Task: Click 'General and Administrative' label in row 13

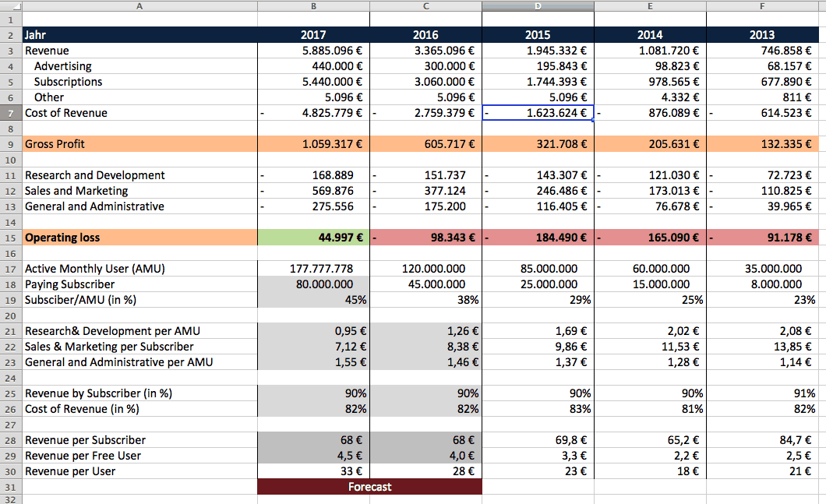Action: point(94,206)
